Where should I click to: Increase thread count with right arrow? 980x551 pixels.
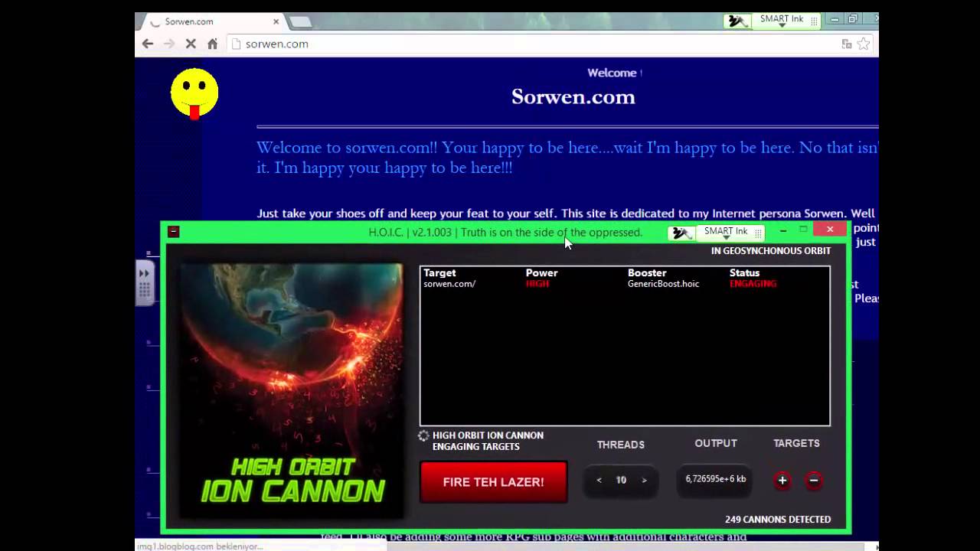pos(644,481)
